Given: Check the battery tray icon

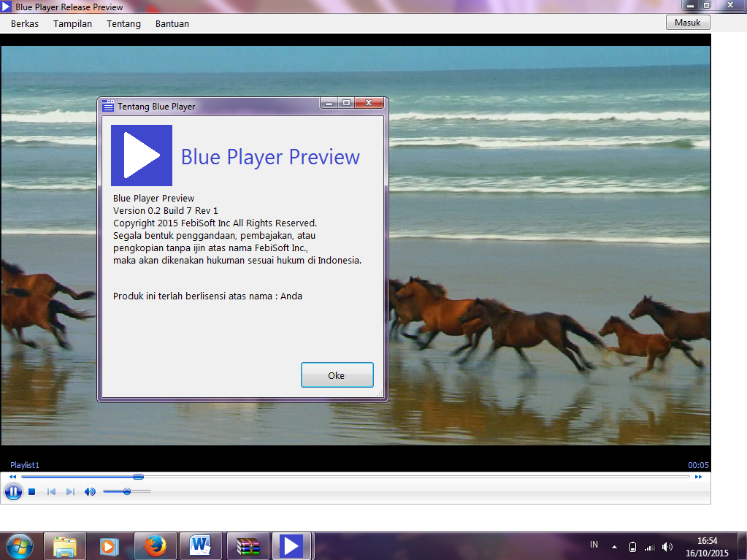Looking at the screenshot, I should tap(632, 547).
